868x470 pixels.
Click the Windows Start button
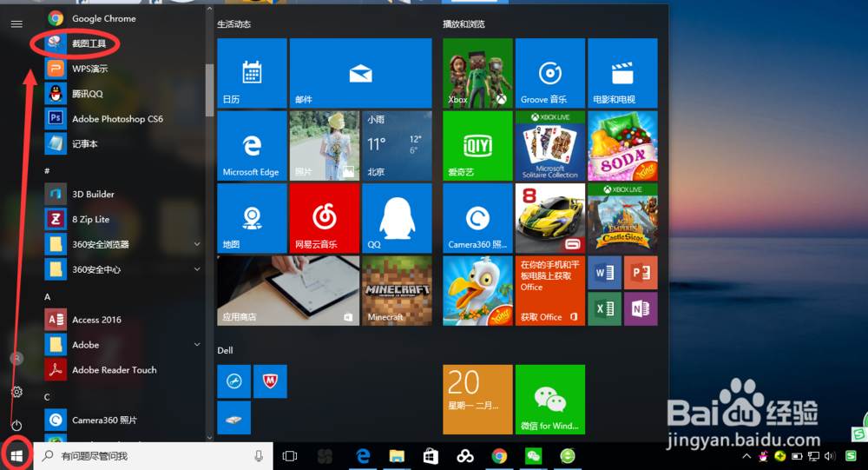[x=16, y=456]
